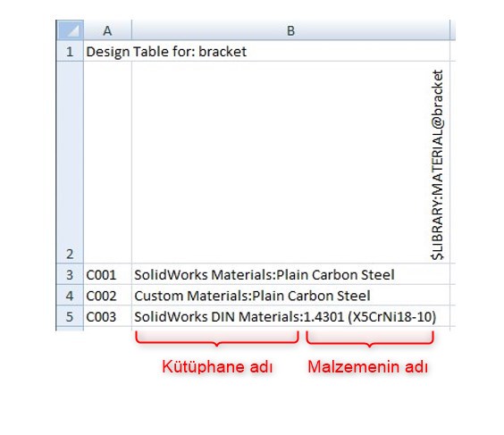Click the 'Kütüphane adı' red label
504x435 pixels.
click(x=217, y=366)
